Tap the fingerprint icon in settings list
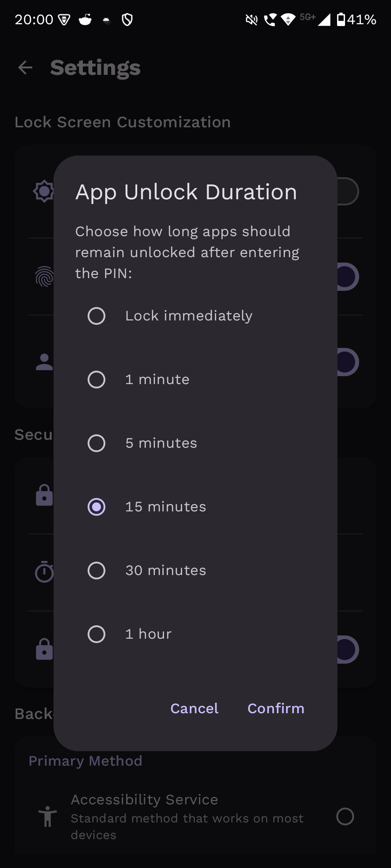This screenshot has width=391, height=868. (44, 277)
